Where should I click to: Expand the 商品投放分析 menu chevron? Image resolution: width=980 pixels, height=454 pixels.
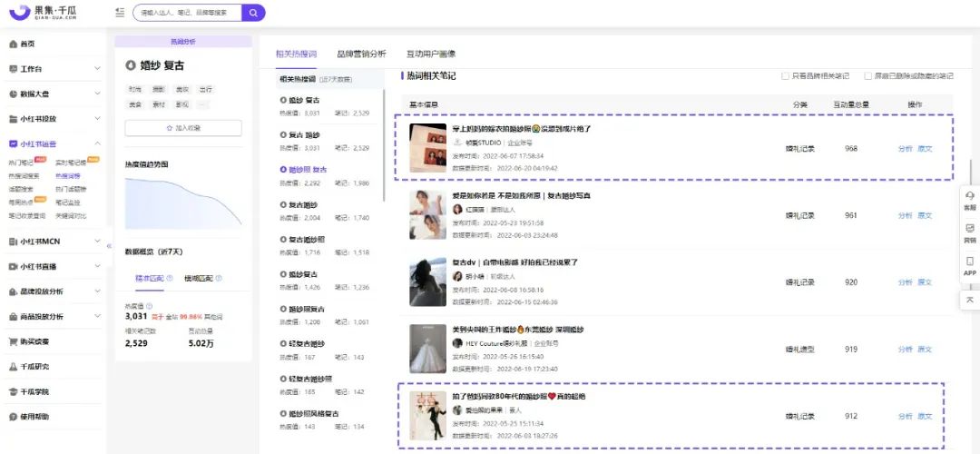coord(97,316)
